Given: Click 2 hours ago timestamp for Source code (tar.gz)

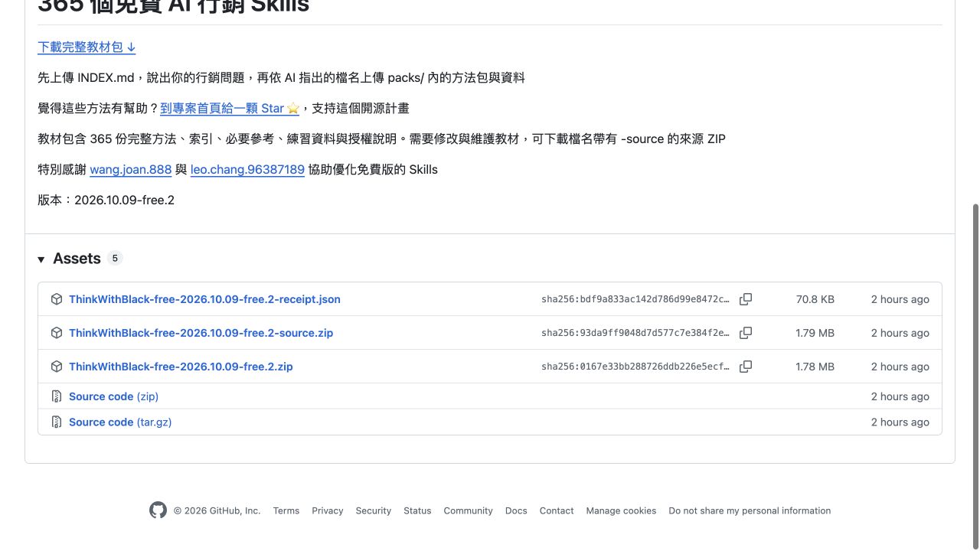Looking at the screenshot, I should 900,422.
